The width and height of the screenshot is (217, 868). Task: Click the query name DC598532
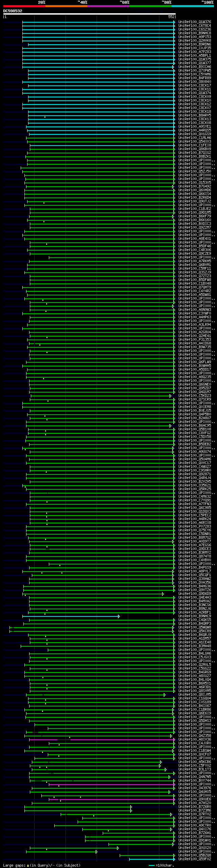point(13,11)
